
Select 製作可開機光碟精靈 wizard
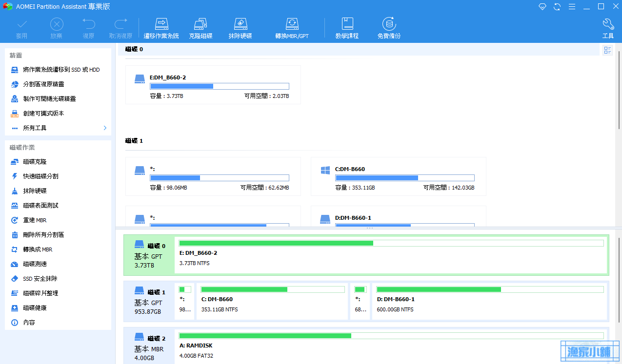(x=58, y=99)
